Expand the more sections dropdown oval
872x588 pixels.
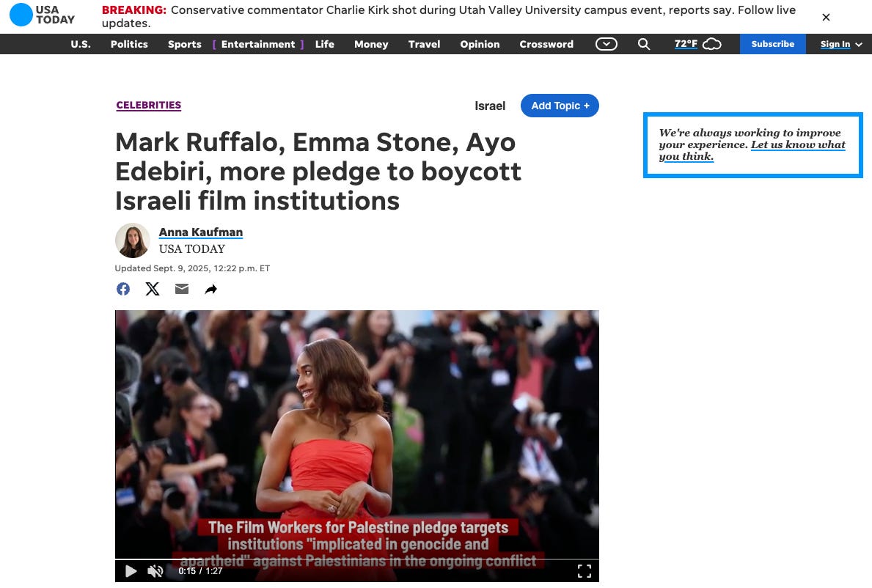(x=607, y=44)
